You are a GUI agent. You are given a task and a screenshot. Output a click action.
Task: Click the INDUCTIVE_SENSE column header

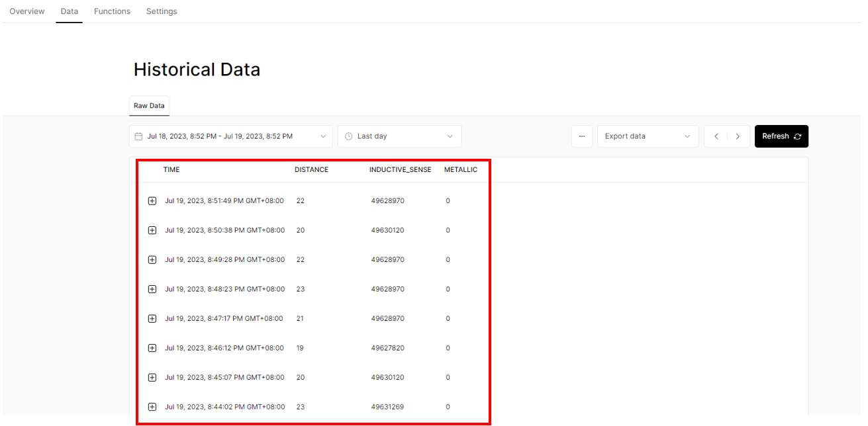click(400, 170)
